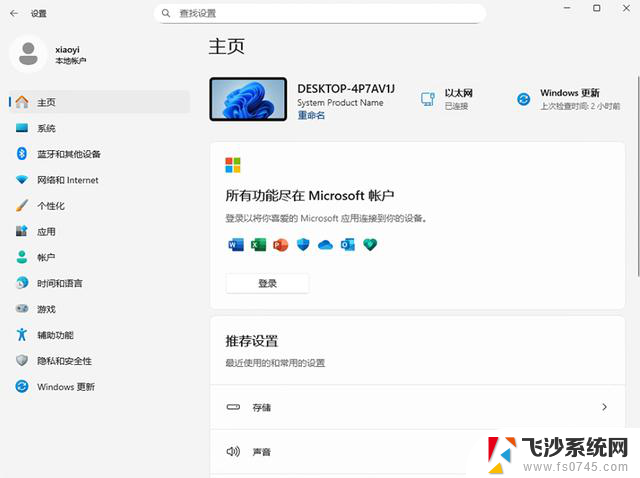Open the shield icon for 隐私和安全性
Viewport: 640px width, 478px height.
pos(22,360)
